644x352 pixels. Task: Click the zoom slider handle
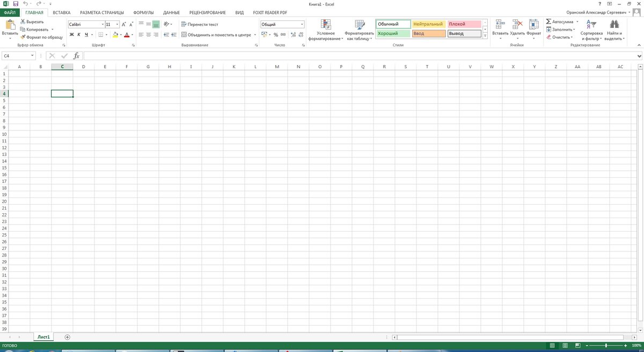click(606, 344)
